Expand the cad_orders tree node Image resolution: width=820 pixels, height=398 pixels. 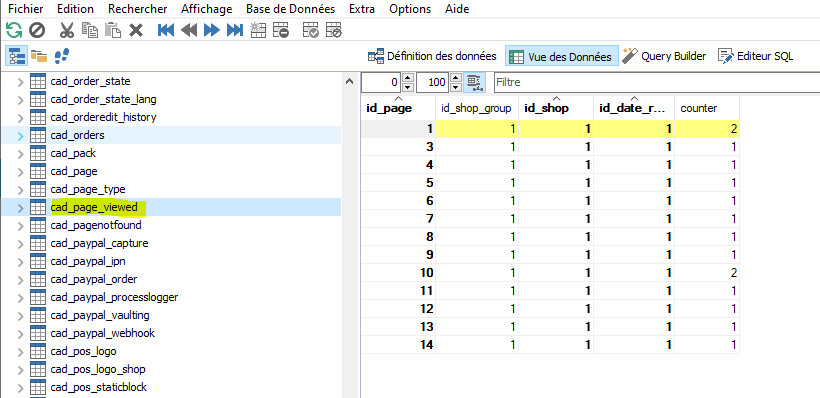tap(20, 136)
